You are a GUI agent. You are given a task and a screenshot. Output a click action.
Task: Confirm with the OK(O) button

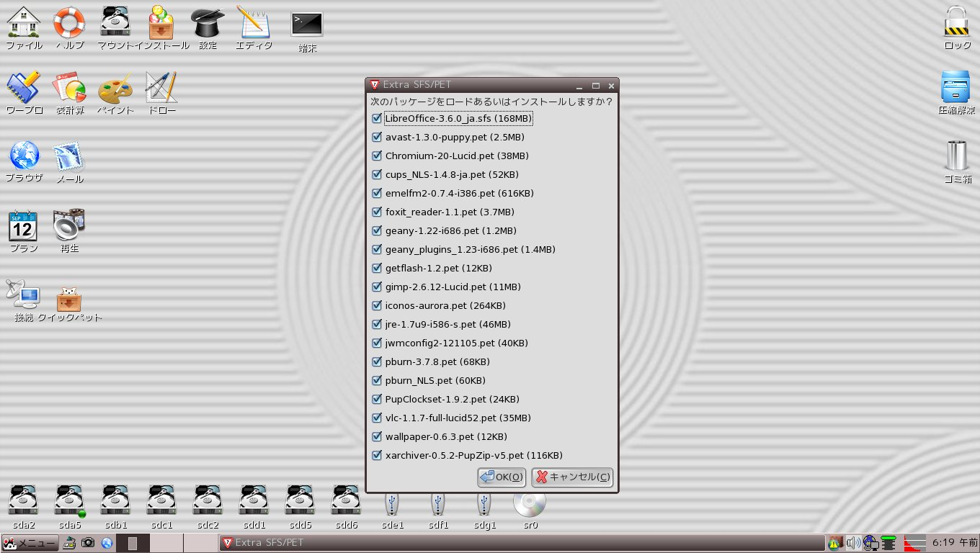tap(502, 477)
